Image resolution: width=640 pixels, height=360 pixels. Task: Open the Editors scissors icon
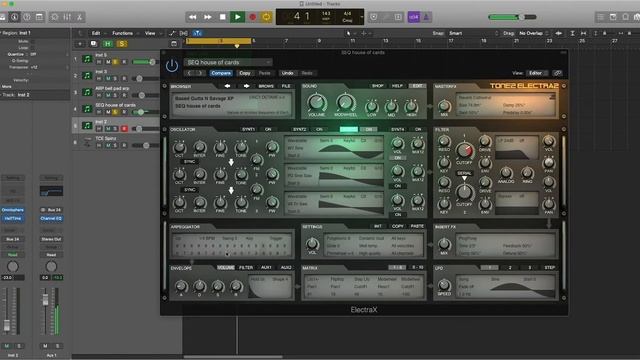point(80,17)
